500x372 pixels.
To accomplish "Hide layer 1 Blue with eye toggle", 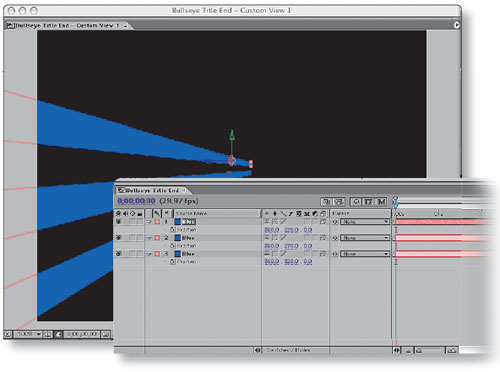I will (119, 222).
